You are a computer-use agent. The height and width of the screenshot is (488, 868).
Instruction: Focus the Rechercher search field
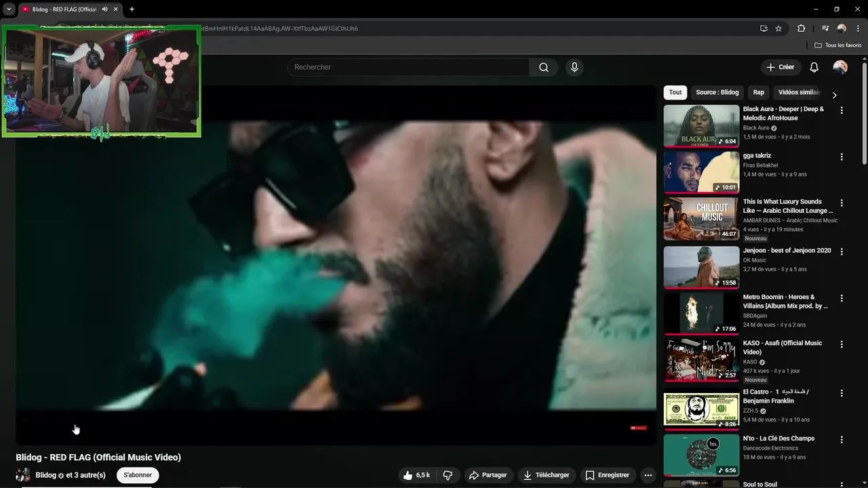(x=409, y=67)
